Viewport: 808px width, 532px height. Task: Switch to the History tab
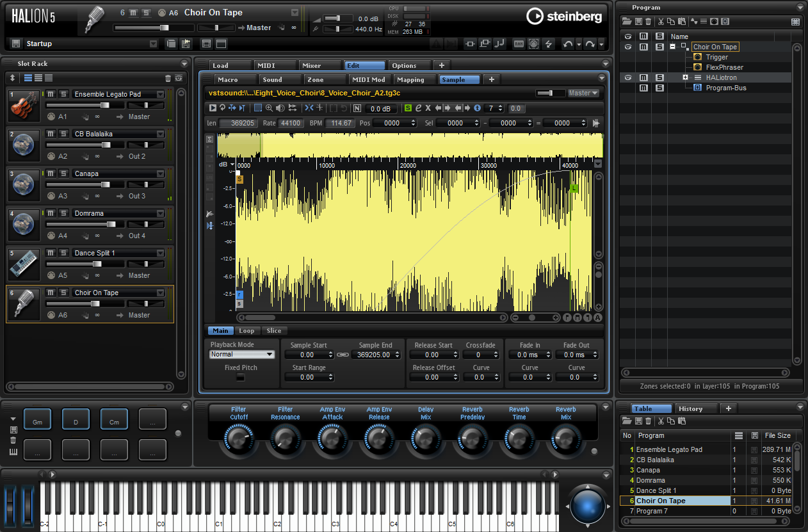(697, 408)
